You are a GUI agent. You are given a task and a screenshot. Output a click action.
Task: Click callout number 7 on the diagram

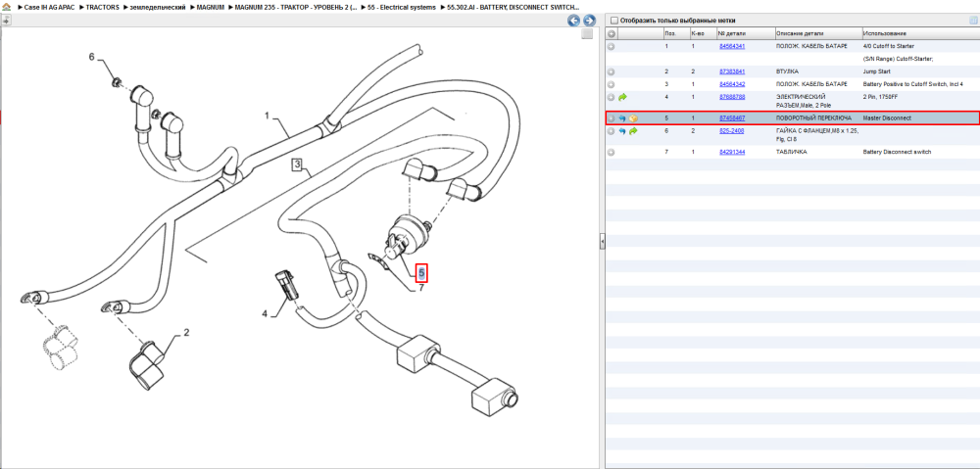[x=420, y=288]
